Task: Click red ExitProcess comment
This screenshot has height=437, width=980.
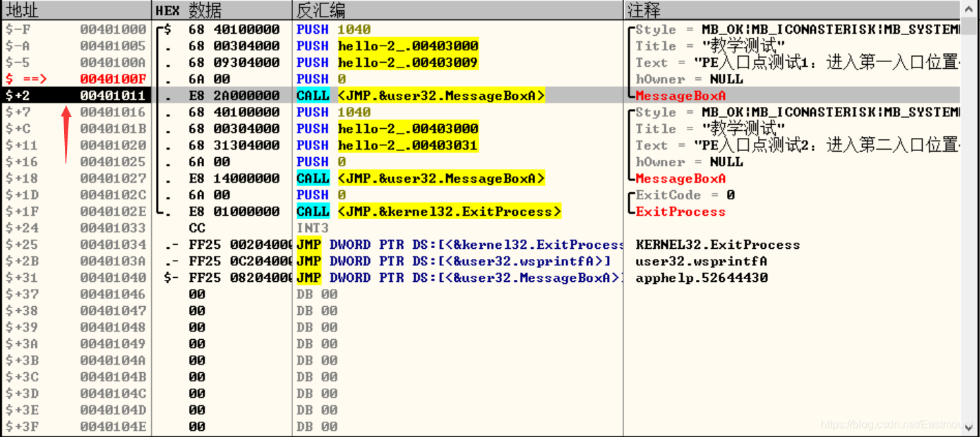Action: point(680,212)
